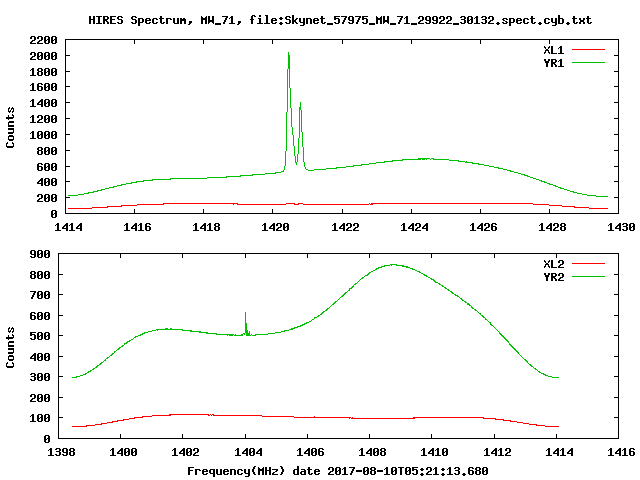Click the 1416 x-axis label in XL1/YR1 plot
This screenshot has width=640, height=480.
click(137, 227)
